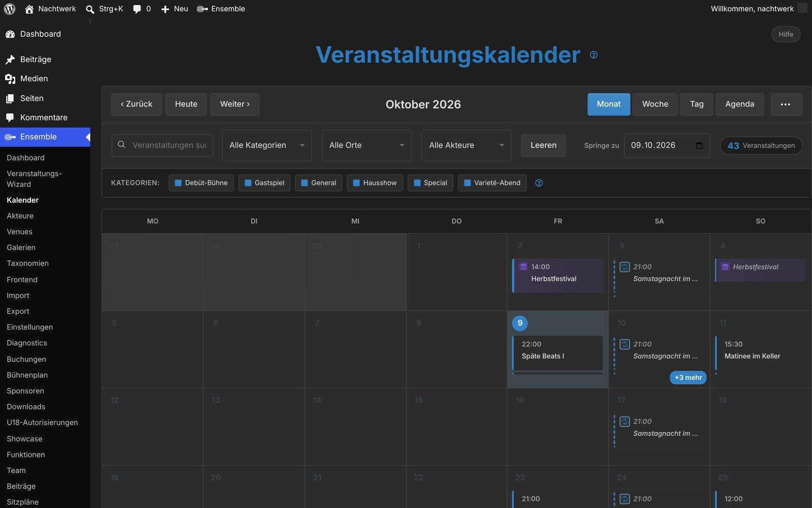Click the Veranstaltungen search field
This screenshot has width=812, height=508.
point(162,145)
